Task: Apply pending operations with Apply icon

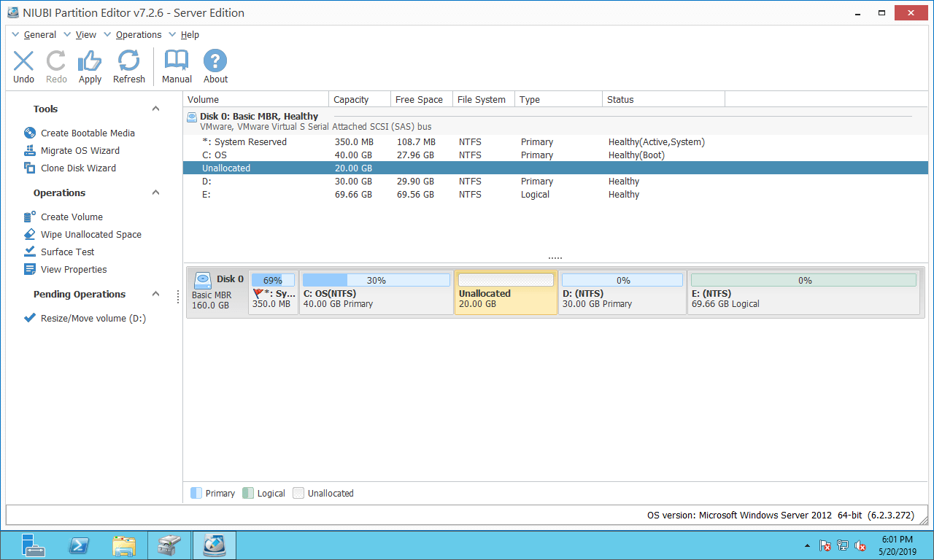Action: (x=90, y=66)
